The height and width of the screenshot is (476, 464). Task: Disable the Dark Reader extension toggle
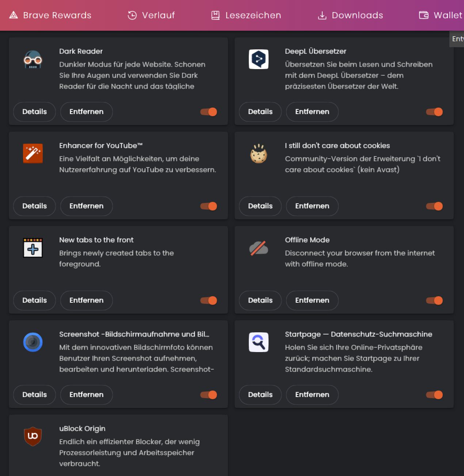pos(209,112)
